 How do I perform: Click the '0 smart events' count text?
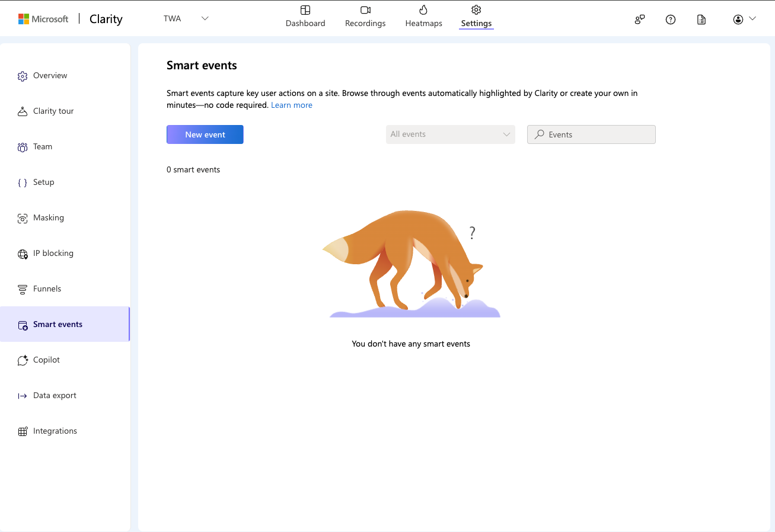[x=193, y=169]
